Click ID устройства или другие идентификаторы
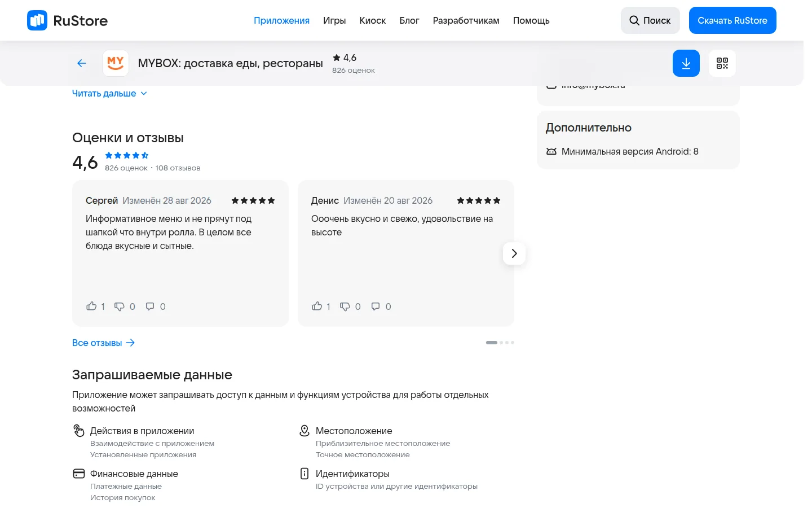The width and height of the screenshot is (812, 508). tap(396, 486)
